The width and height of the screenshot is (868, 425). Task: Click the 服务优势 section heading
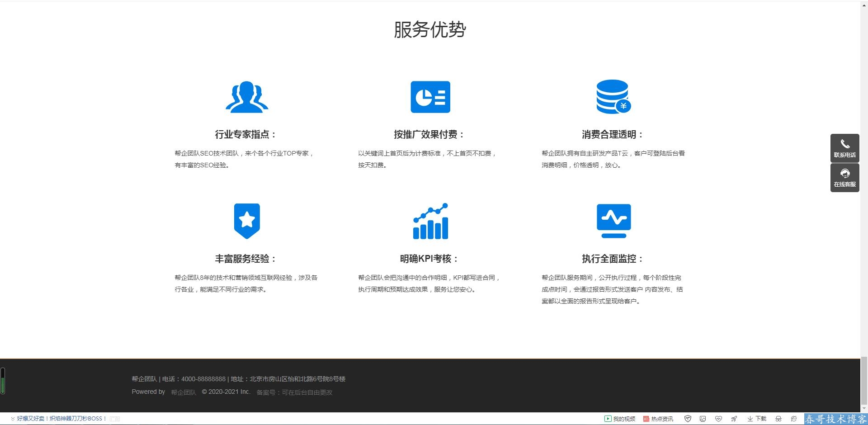coord(430,30)
